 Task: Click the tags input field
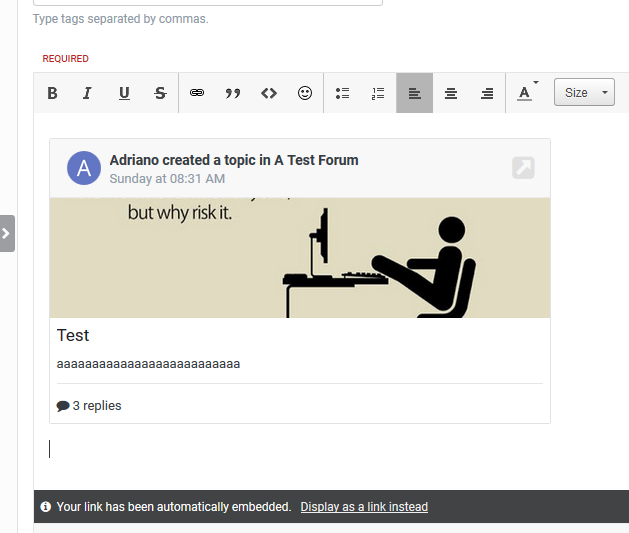click(x=208, y=2)
